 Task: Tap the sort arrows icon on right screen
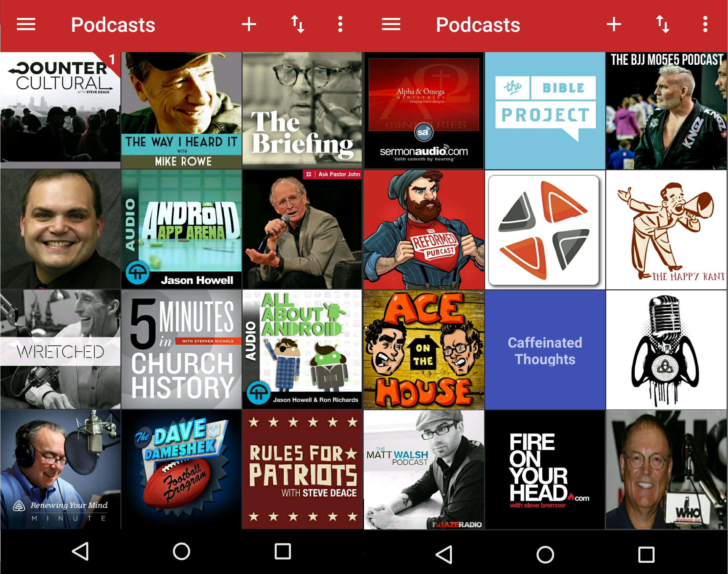[663, 24]
